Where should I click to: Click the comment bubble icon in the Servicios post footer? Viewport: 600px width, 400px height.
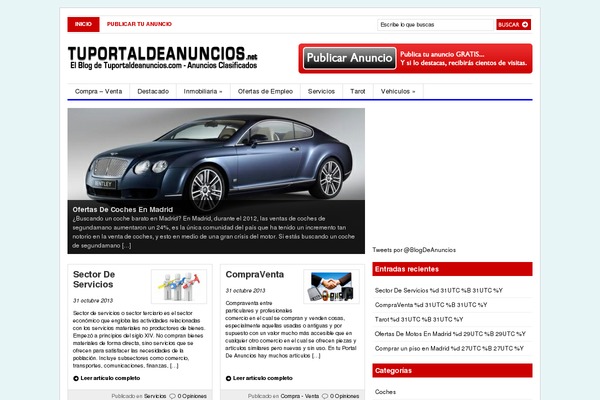click(172, 396)
